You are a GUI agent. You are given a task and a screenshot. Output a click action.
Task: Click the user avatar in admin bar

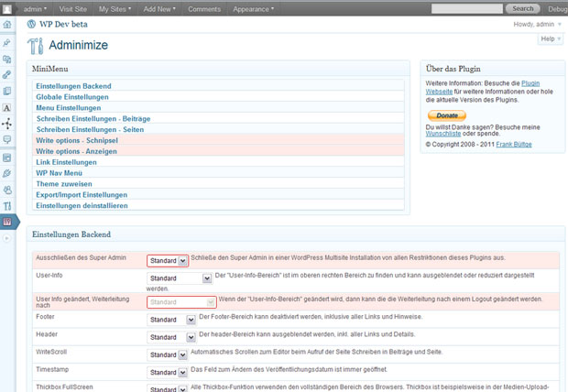click(x=7, y=9)
